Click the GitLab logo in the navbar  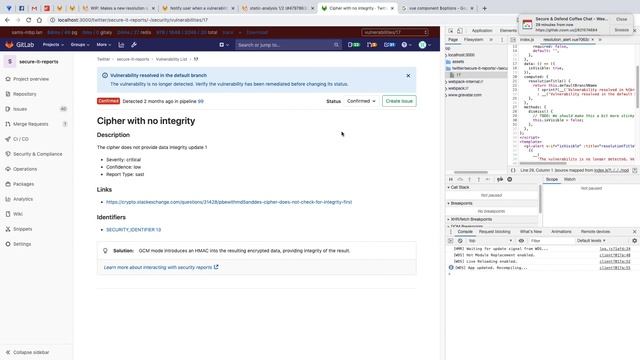click(x=19, y=45)
